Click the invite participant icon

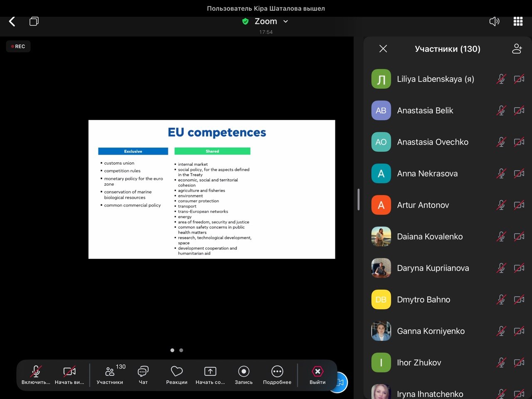click(517, 49)
